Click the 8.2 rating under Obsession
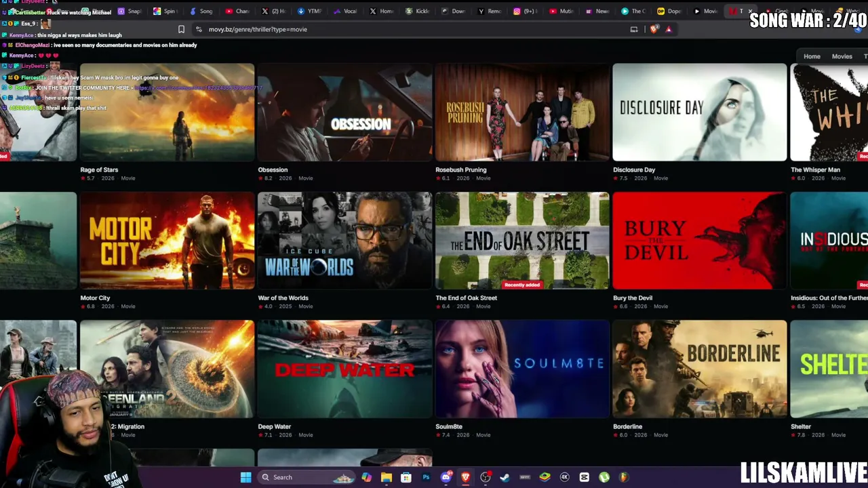This screenshot has height=488, width=868. [x=266, y=178]
